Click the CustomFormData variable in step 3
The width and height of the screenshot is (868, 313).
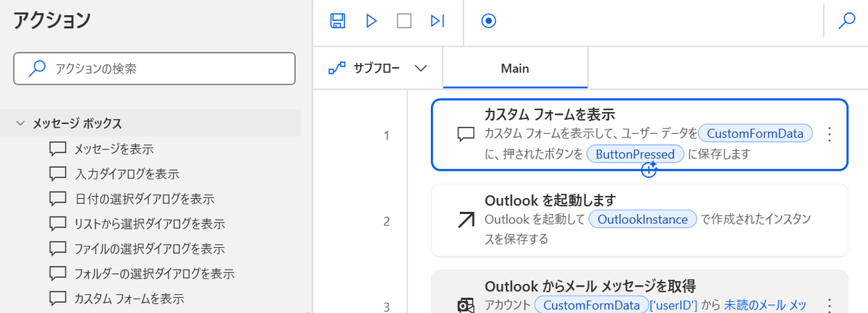592,305
